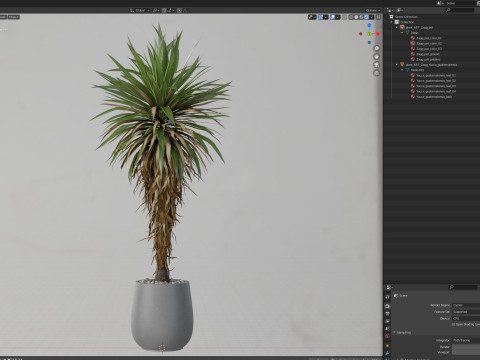The height and width of the screenshot is (360, 480).
Task: Open outliner display mode dropdown
Action: (x=399, y=10)
